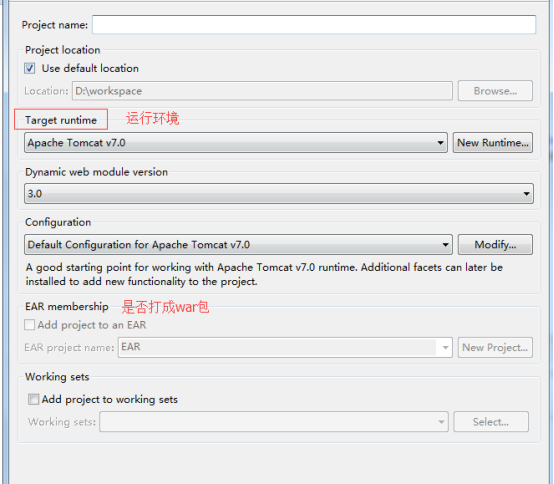Click the Configuration group label

click(x=58, y=222)
